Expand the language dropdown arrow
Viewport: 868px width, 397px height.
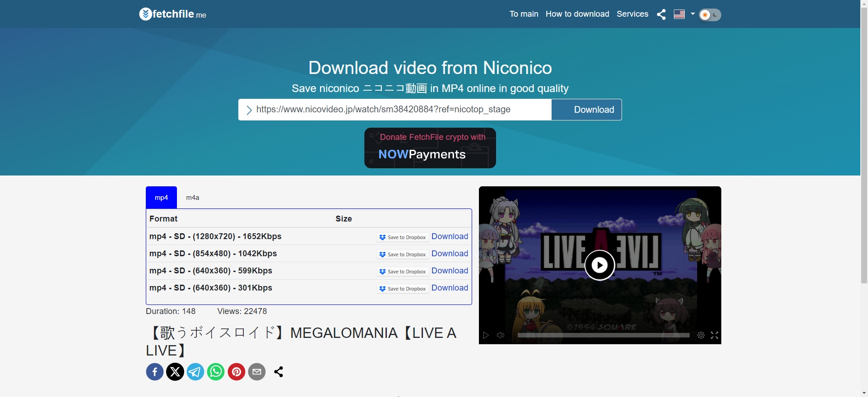point(692,14)
